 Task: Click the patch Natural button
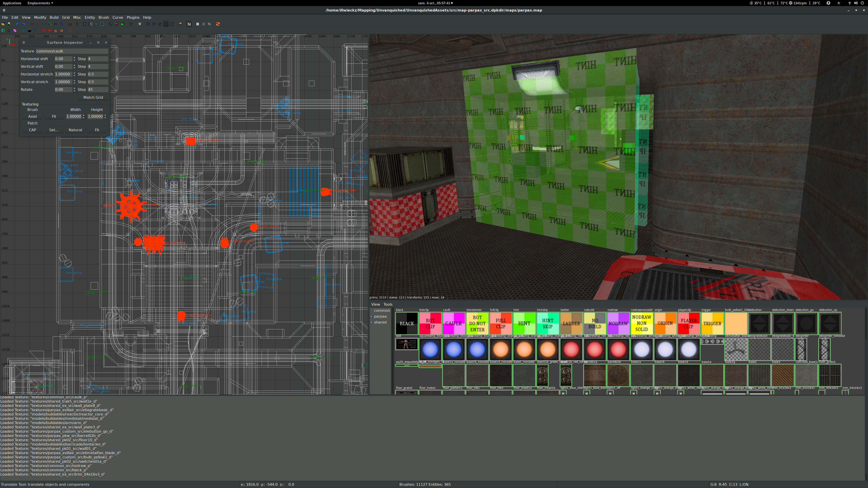tap(75, 130)
